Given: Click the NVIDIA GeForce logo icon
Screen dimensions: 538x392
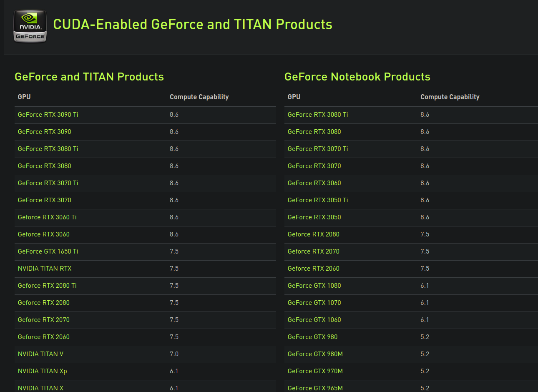Looking at the screenshot, I should tap(30, 27).
